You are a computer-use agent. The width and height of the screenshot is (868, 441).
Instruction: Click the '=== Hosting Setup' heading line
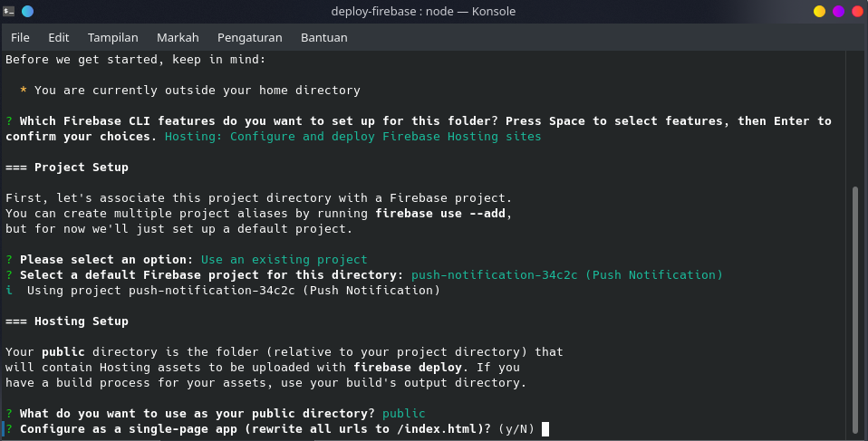point(67,321)
